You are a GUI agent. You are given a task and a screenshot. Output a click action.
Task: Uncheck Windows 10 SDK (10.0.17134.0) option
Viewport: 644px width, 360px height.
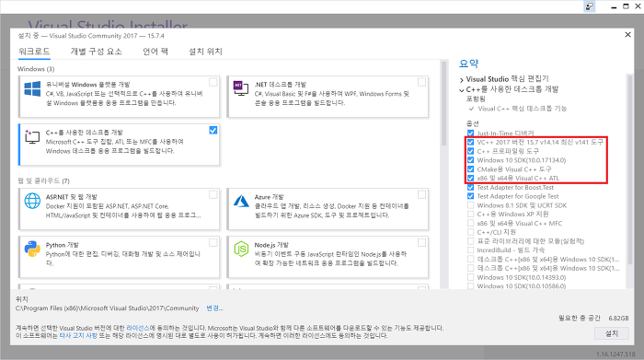pyautogui.click(x=471, y=160)
